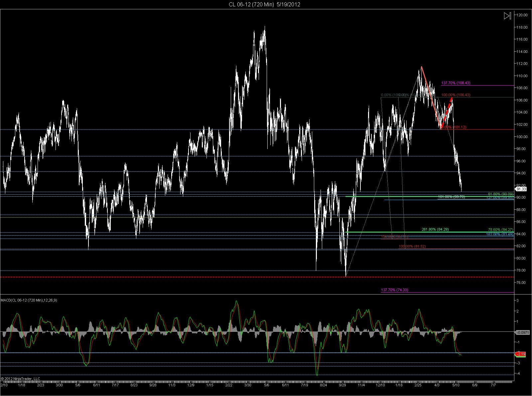Click the MACD(CL 06-12 (720 Min),12,26,9) indicator label

pyautogui.click(x=29, y=300)
